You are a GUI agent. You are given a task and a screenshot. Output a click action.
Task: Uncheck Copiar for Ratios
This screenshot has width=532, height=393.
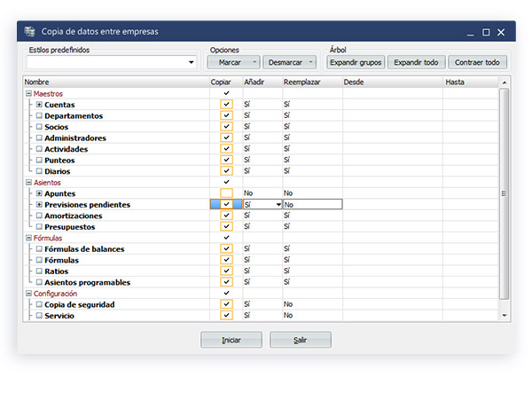click(x=227, y=271)
